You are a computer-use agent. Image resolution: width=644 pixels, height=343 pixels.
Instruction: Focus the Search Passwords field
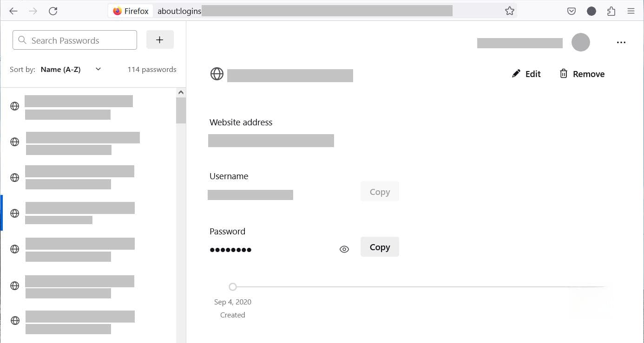(75, 40)
